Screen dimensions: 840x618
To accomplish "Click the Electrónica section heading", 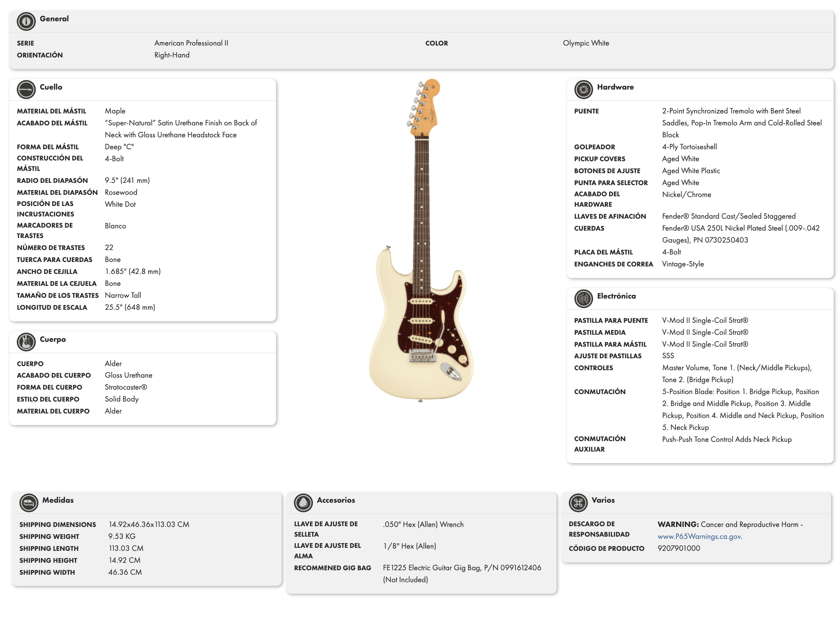I will 617,296.
